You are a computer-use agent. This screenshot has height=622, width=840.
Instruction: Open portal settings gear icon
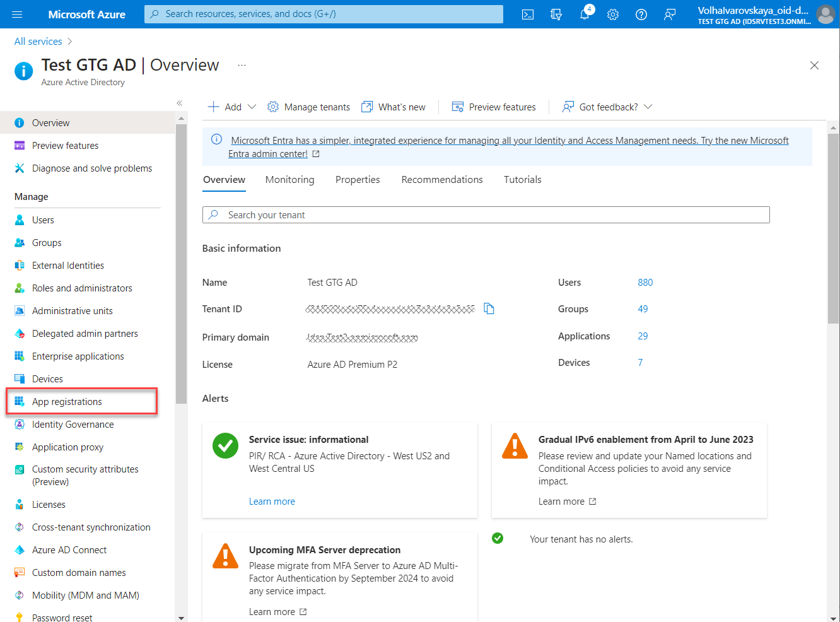pos(613,15)
